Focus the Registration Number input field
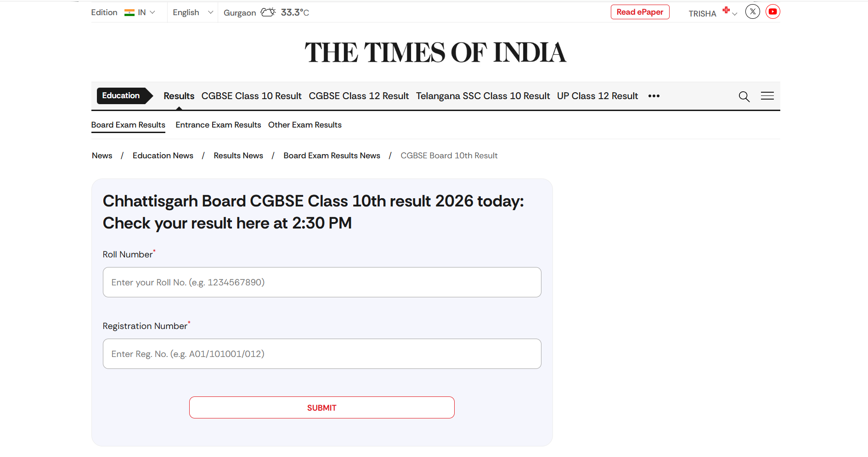 click(x=322, y=354)
